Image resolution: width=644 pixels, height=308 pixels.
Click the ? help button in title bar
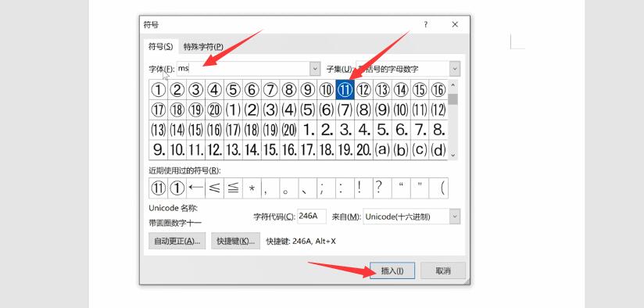(x=426, y=25)
